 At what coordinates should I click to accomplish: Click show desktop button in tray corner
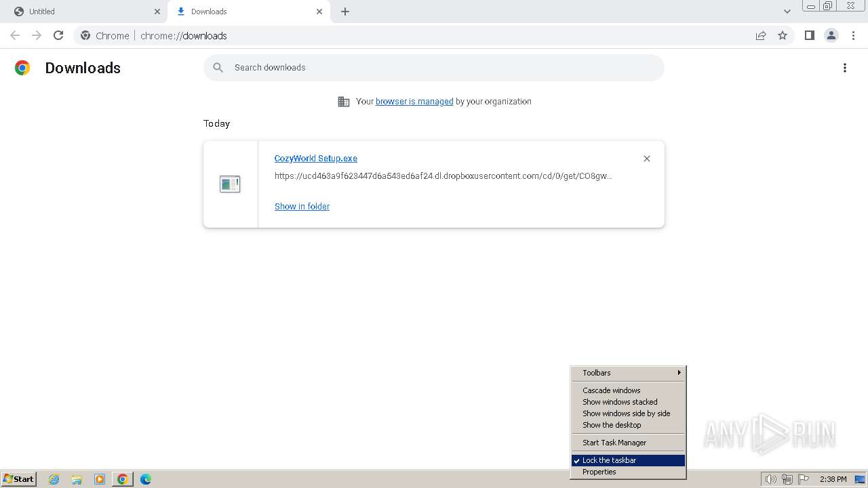[861, 479]
